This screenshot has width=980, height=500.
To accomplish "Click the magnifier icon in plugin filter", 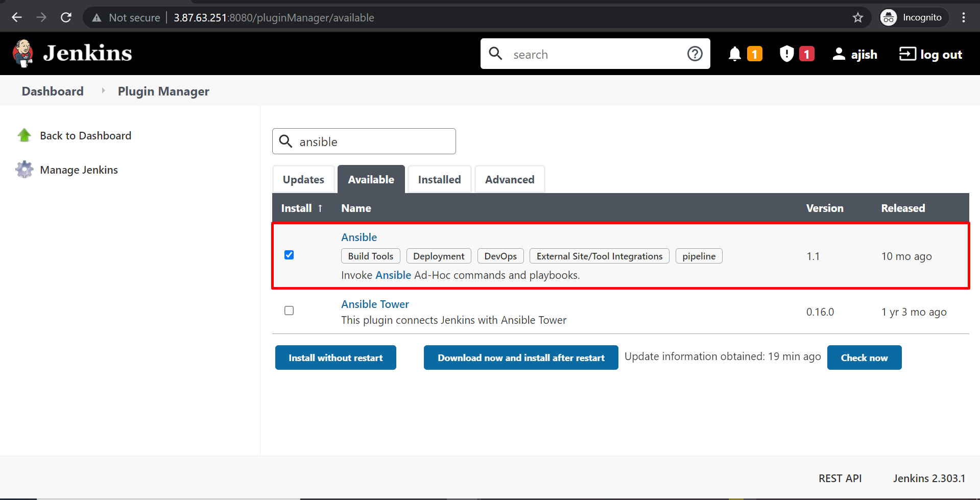I will (286, 141).
